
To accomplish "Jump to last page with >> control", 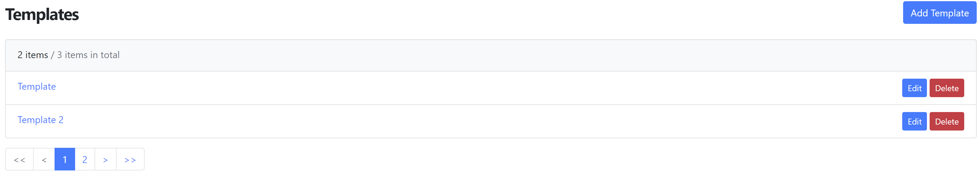I will (130, 159).
